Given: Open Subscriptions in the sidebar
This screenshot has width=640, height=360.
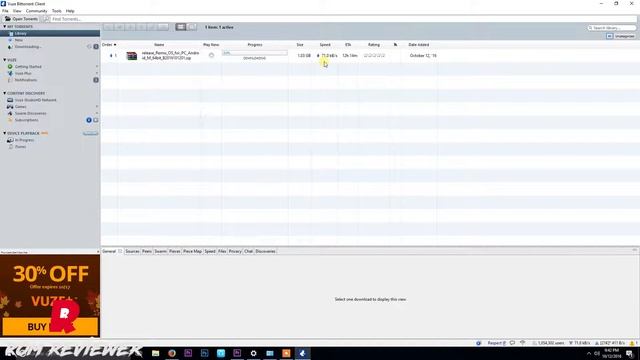Looking at the screenshot, I should point(27,120).
